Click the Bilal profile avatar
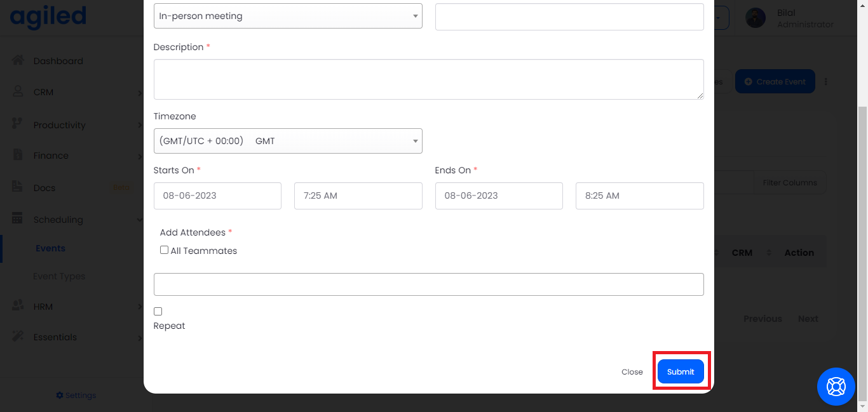Viewport: 868px width, 412px height. click(x=756, y=18)
